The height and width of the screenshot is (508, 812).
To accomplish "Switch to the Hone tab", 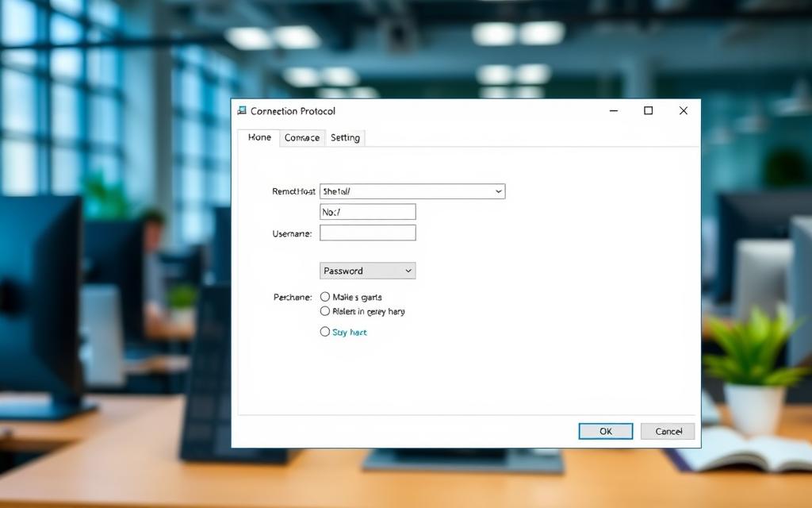I will (259, 137).
